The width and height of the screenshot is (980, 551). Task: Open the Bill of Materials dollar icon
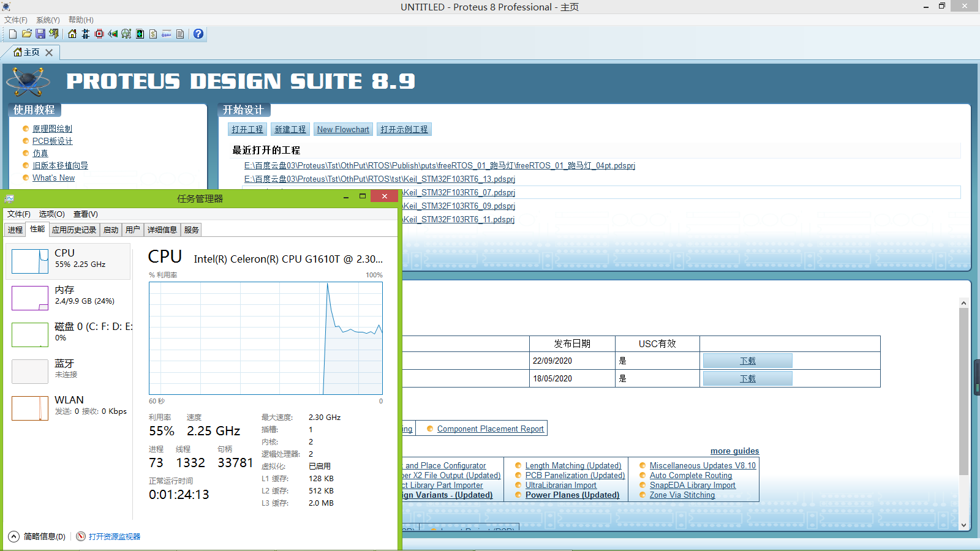tap(153, 34)
